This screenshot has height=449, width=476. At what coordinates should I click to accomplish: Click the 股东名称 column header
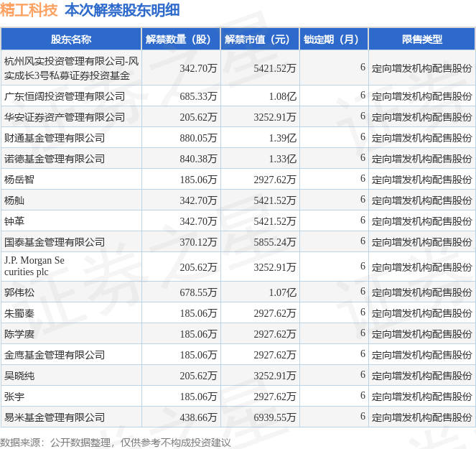tap(71, 40)
